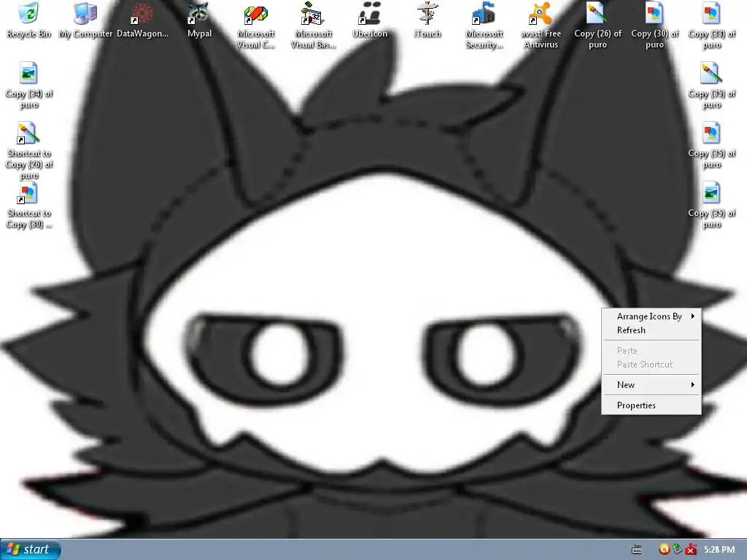The width and height of the screenshot is (747, 560).
Task: Open the Arrange Icons By submenu
Action: 651,316
